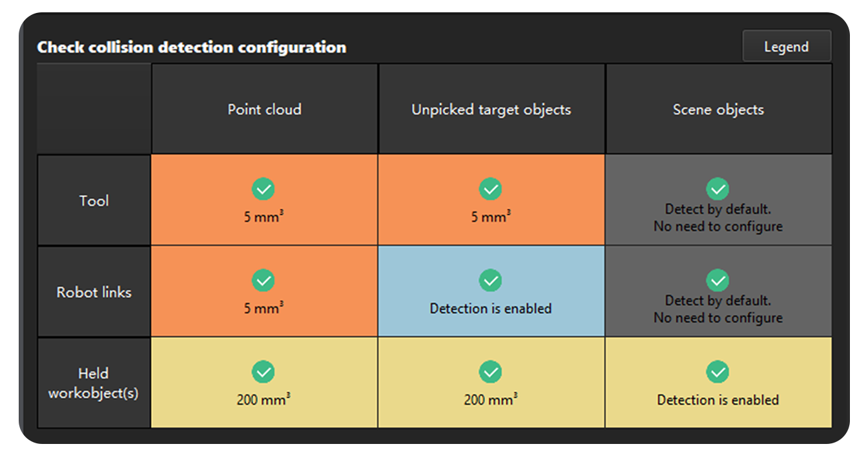Select the 'Scene objects' column header

pos(718,109)
